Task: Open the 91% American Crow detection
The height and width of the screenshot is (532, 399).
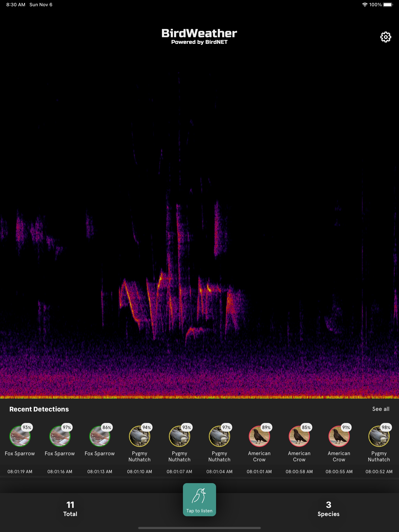Action: pos(339,436)
